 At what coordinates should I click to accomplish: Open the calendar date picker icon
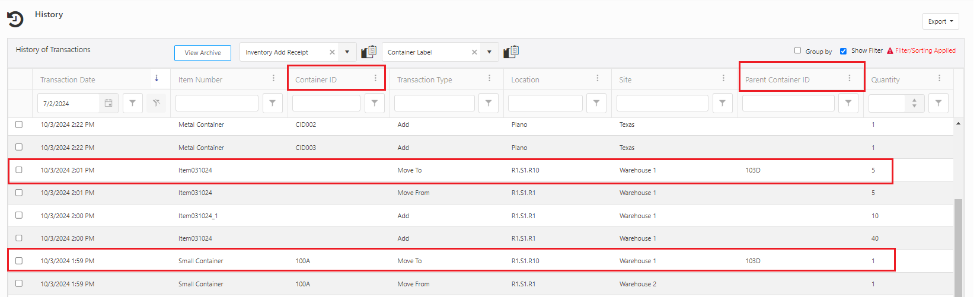(x=108, y=103)
